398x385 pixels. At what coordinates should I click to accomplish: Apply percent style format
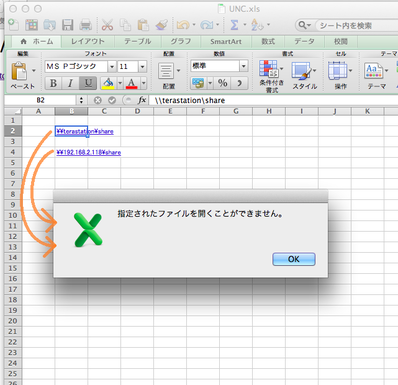223,83
